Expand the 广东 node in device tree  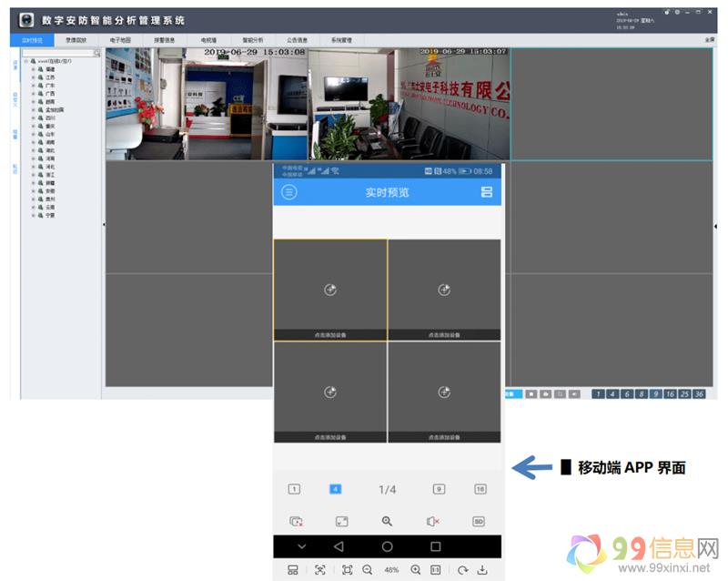pyautogui.click(x=34, y=86)
